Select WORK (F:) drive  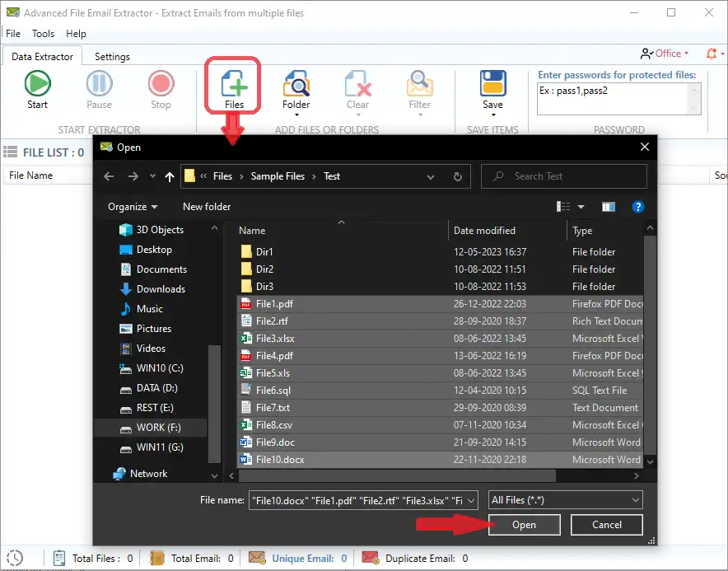point(151,428)
